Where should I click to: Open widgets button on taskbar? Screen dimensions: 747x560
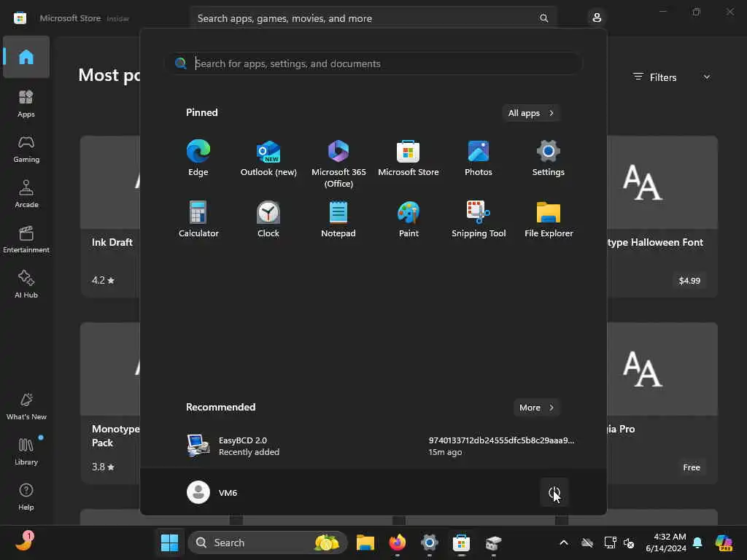click(x=24, y=542)
